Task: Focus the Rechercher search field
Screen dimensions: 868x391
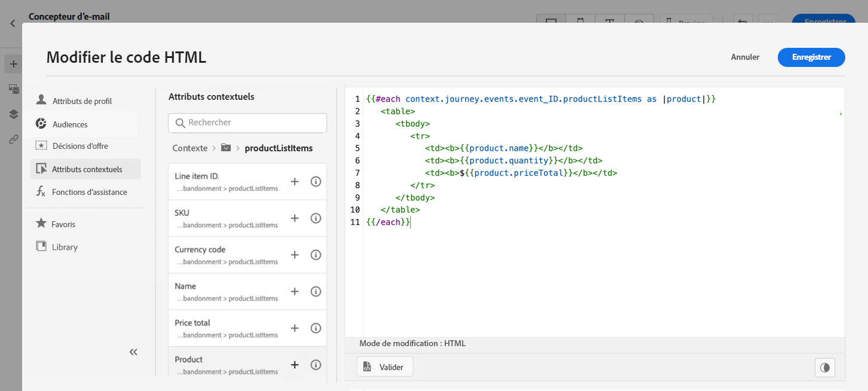Action: 254,123
